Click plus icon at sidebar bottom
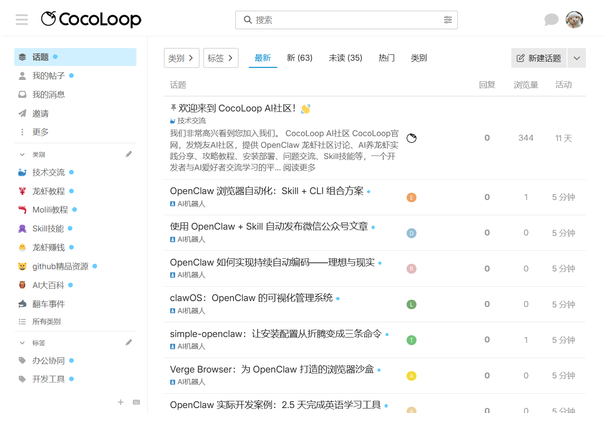The image size is (609, 422). [x=121, y=402]
